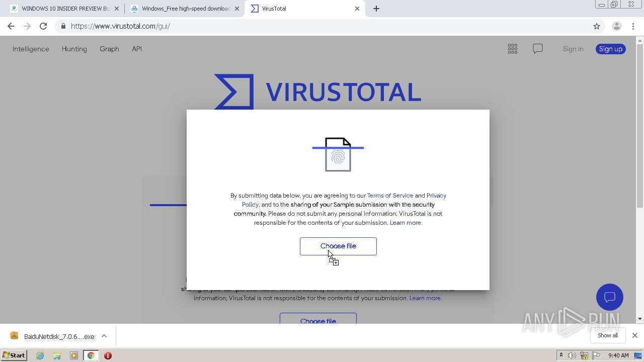Click the Choose file button in dialog
644x362 pixels.
[x=338, y=246]
